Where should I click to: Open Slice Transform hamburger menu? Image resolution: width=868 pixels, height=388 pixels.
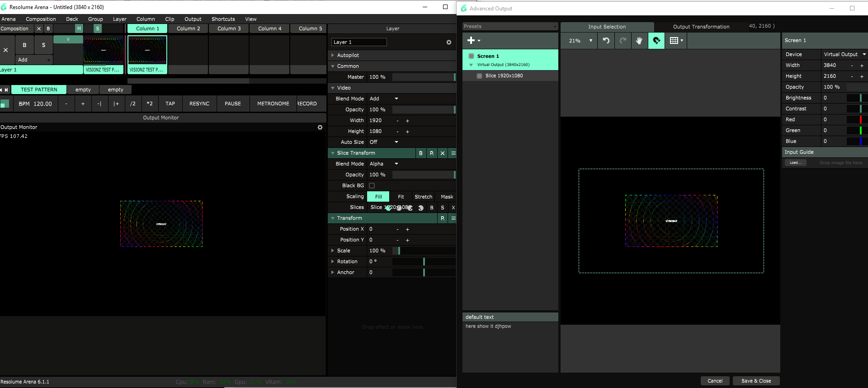coord(453,153)
